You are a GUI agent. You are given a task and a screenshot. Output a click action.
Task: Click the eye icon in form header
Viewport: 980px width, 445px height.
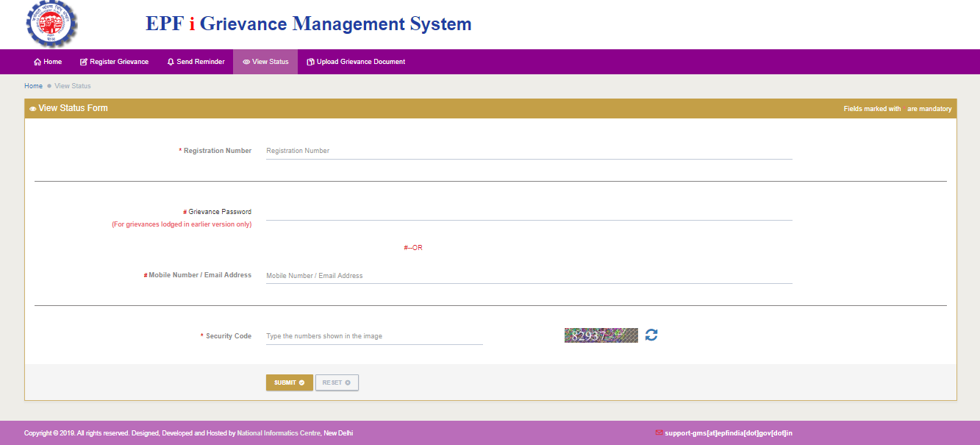pos(33,108)
